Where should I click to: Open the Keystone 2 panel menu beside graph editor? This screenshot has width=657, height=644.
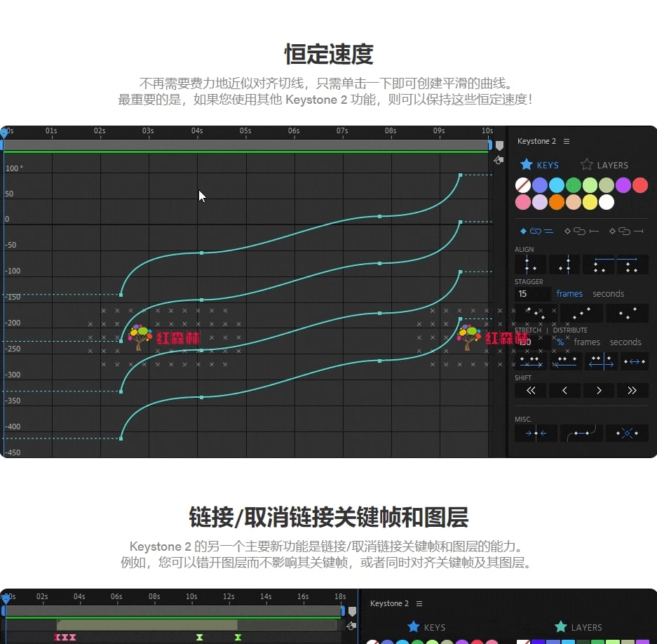tap(567, 141)
